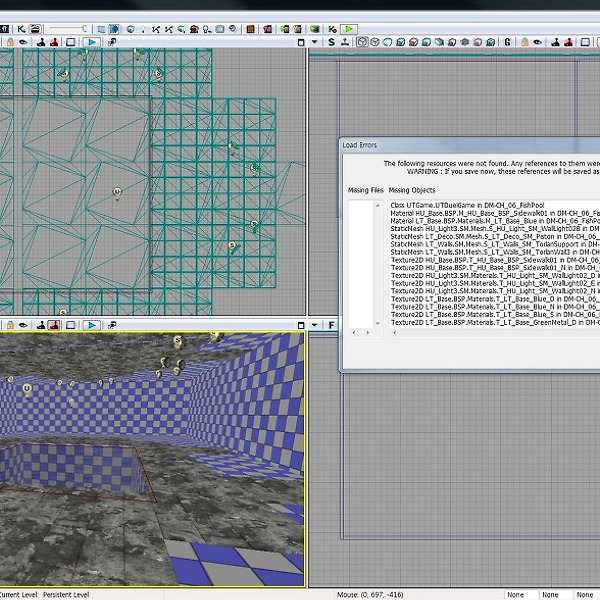
Task: Toggle realtime play arrow in perspective viewport
Action: pos(92,325)
